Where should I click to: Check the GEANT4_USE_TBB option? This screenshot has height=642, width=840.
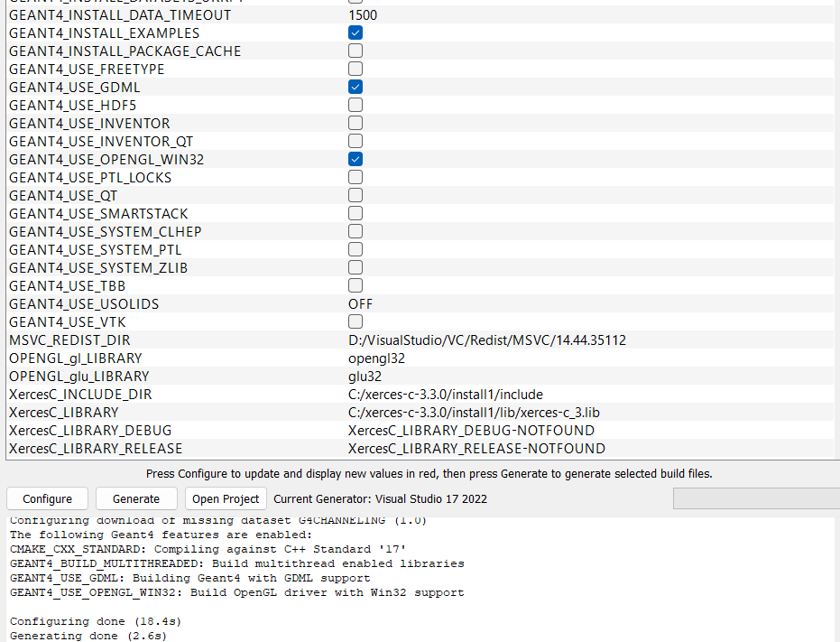pos(355,286)
